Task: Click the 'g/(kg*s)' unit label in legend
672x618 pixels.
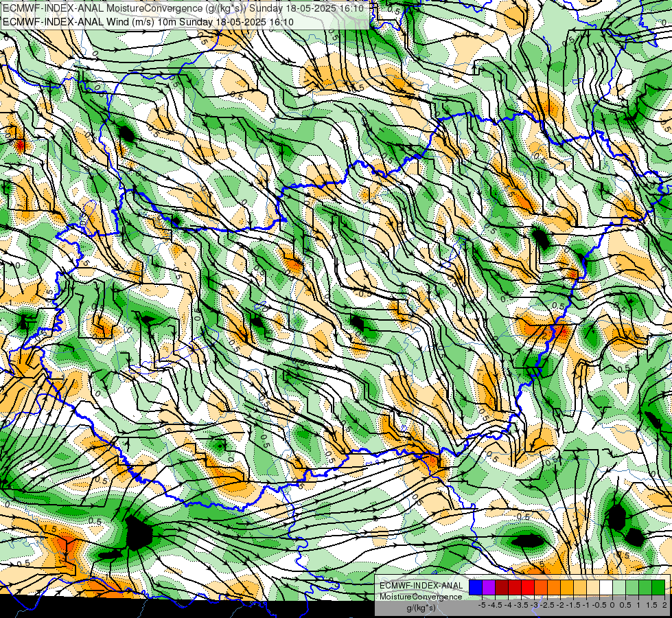Action: 421,608
